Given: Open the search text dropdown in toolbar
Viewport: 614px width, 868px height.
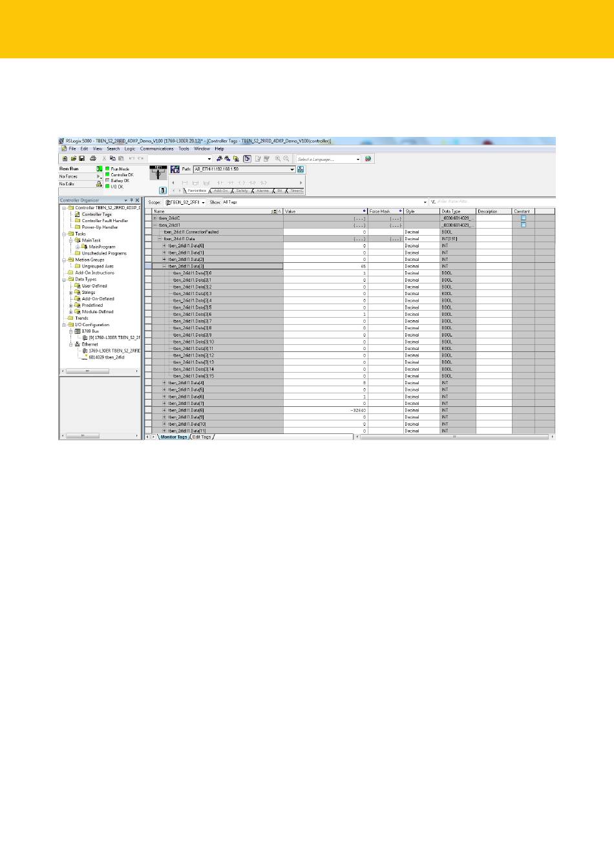Looking at the screenshot, I should pos(209,159).
